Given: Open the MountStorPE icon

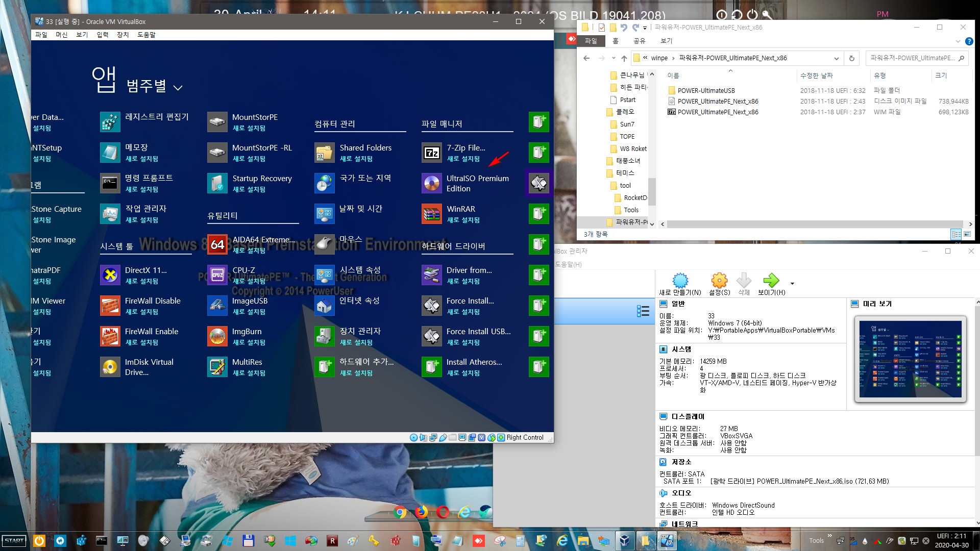Looking at the screenshot, I should coord(217,122).
